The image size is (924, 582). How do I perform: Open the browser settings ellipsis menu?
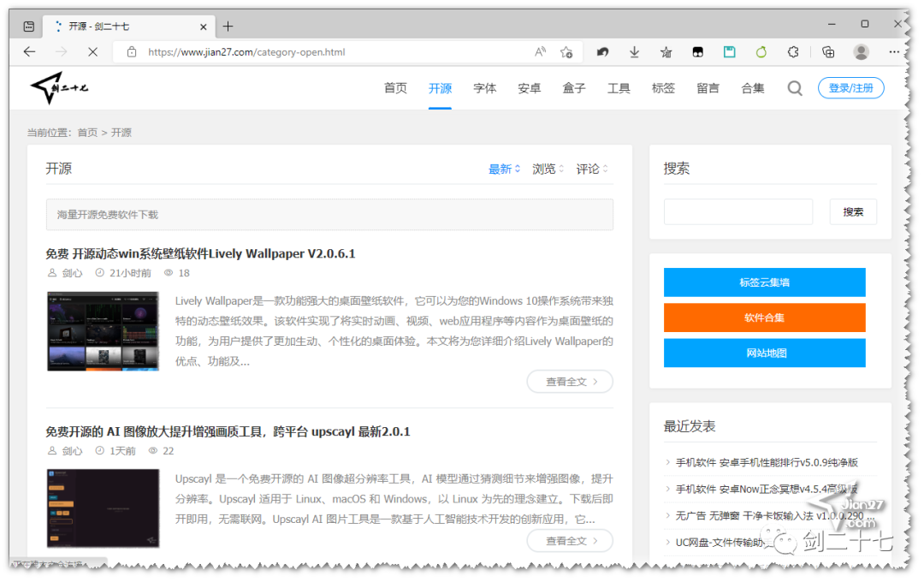tap(894, 52)
